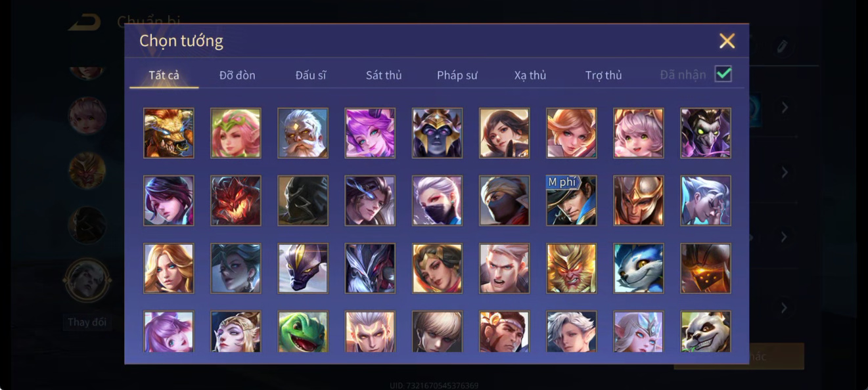Choose the hero with free trial label
This screenshot has height=390, width=868.
point(572,200)
